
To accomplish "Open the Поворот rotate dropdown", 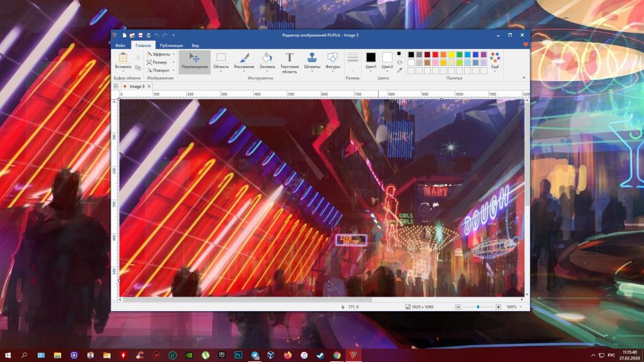I will pos(160,70).
